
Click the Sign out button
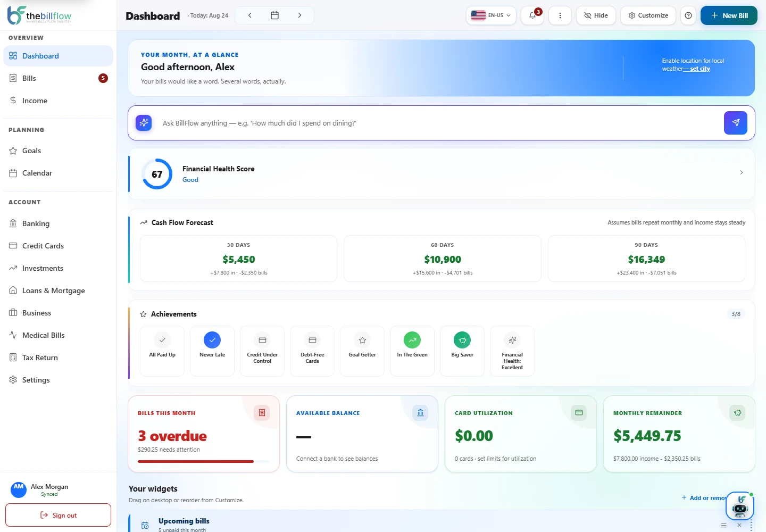tap(58, 515)
